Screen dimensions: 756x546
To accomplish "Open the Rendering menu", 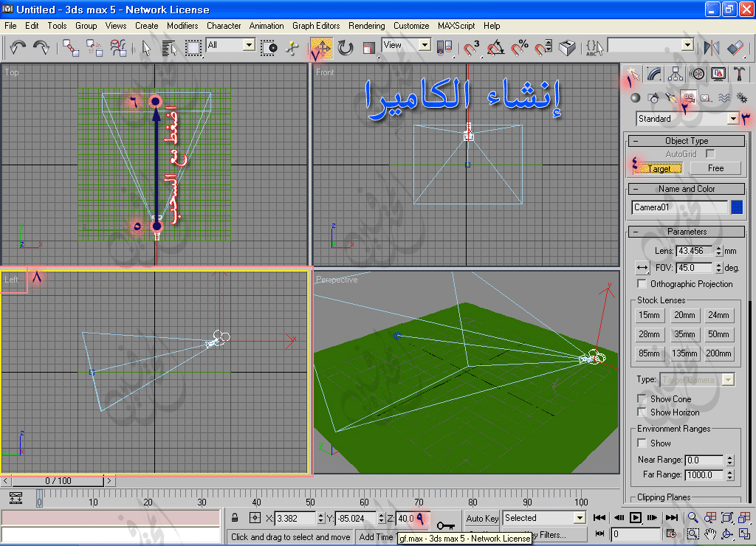I will point(366,26).
